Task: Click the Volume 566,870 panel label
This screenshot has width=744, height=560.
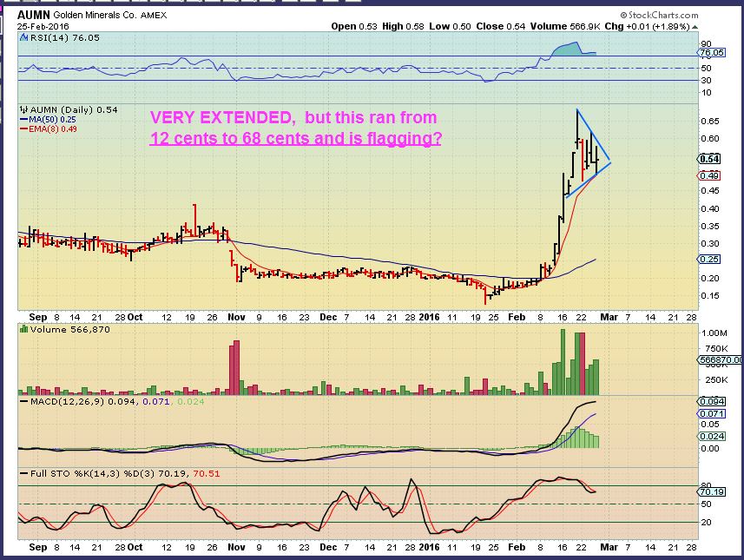Action: [69, 329]
